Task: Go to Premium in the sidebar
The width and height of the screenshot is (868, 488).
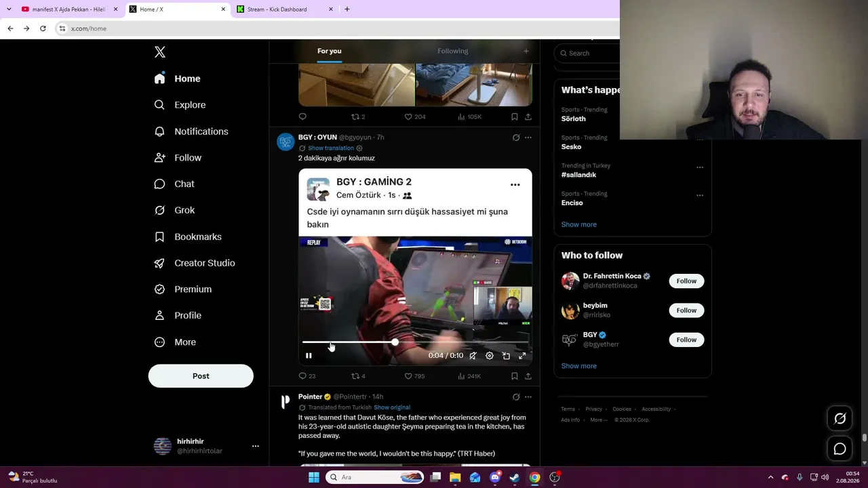Action: click(183, 289)
